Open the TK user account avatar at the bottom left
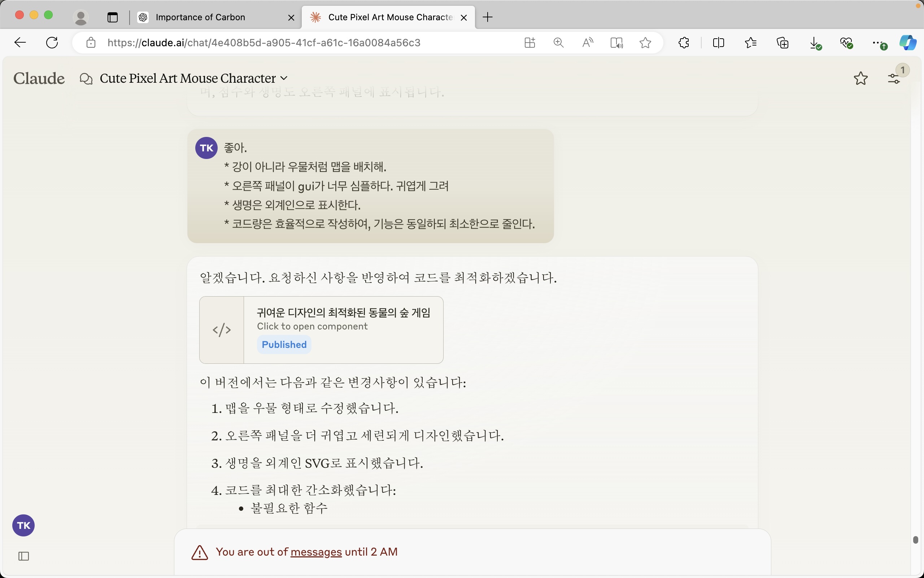The width and height of the screenshot is (924, 578). (23, 525)
